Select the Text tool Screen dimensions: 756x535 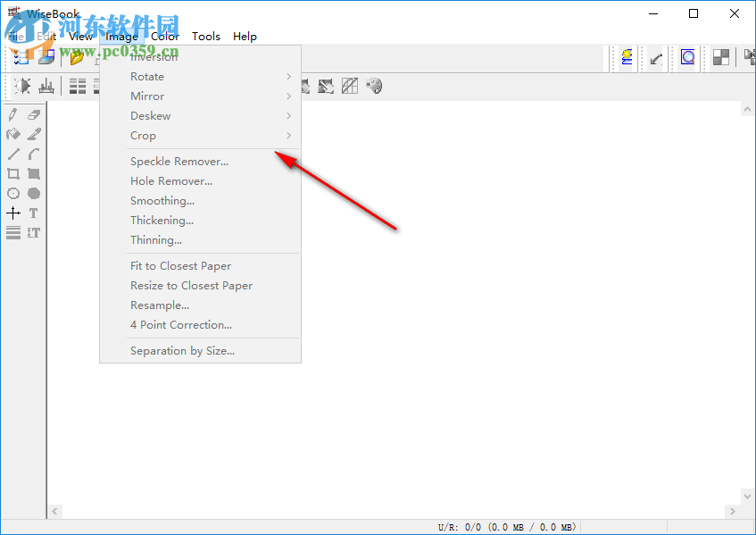click(34, 213)
